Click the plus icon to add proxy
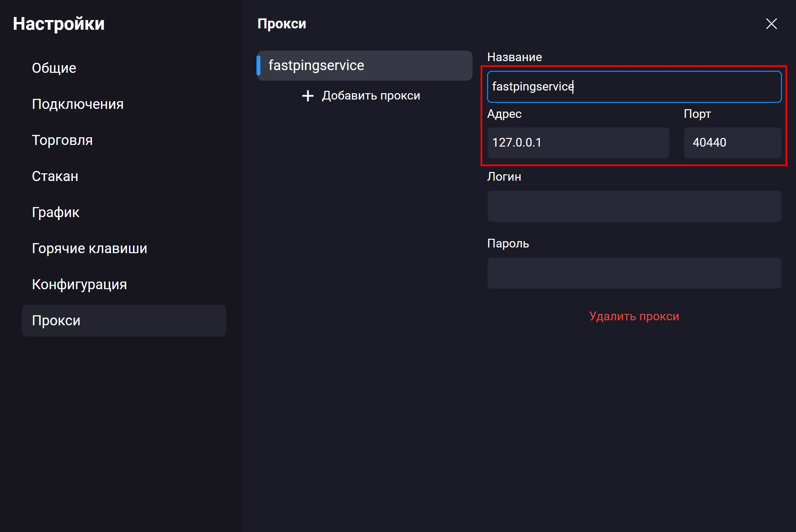This screenshot has height=532, width=796. (308, 96)
